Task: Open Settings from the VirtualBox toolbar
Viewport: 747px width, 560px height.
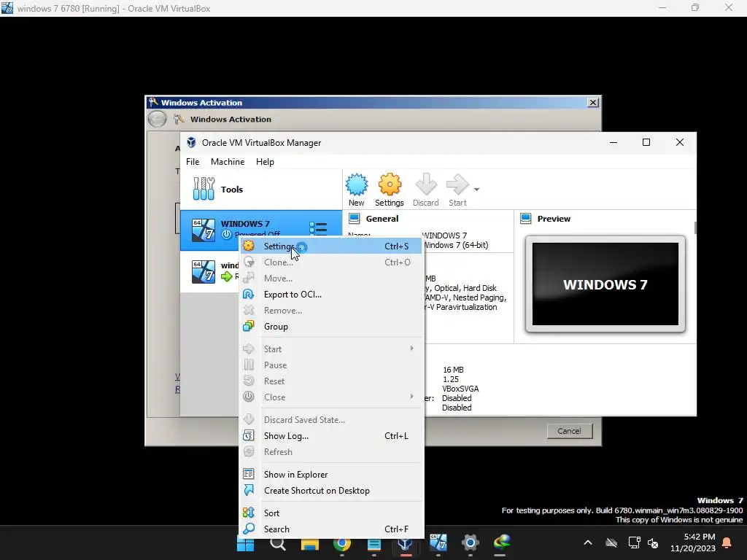Action: 390,190
